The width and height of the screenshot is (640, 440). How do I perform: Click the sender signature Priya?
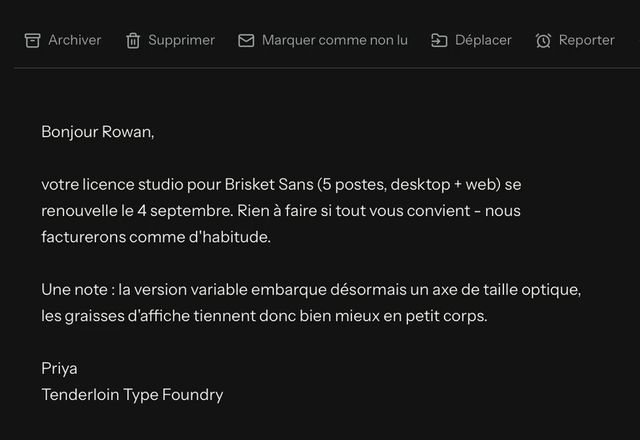[x=59, y=369]
